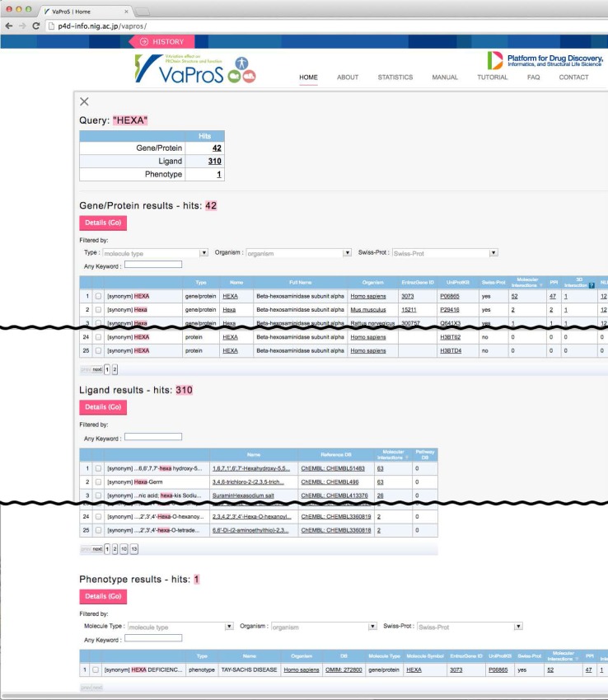Open UniProtKB link P06865 in first gene row
This screenshot has width=608, height=700.
pos(449,296)
